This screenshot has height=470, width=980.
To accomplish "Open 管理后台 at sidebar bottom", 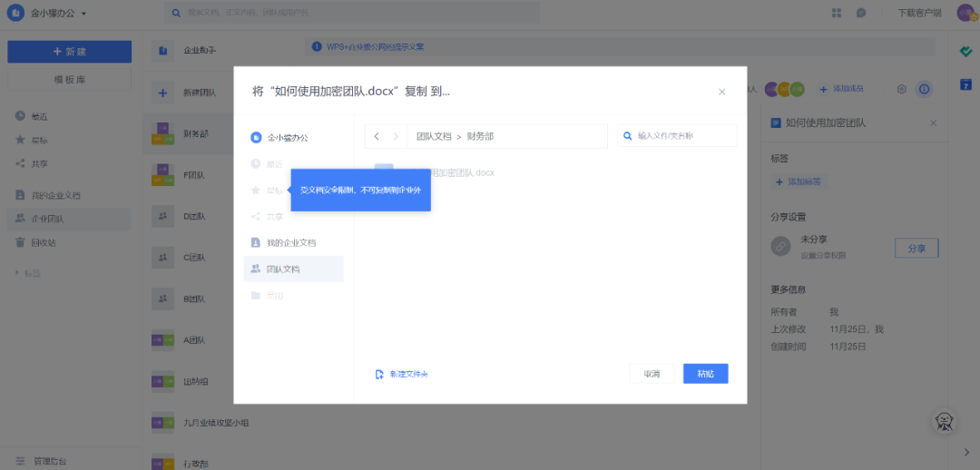I will click(x=41, y=461).
